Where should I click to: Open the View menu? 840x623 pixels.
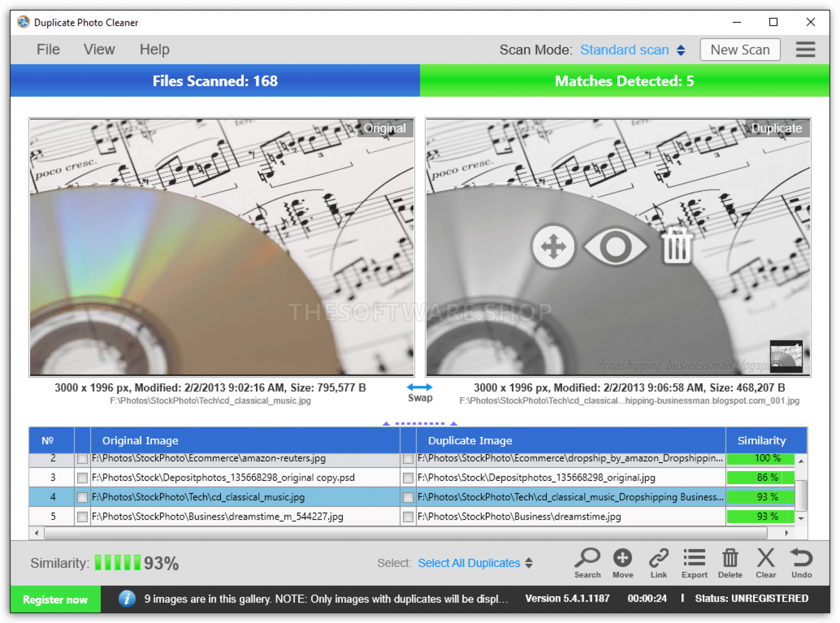click(99, 49)
